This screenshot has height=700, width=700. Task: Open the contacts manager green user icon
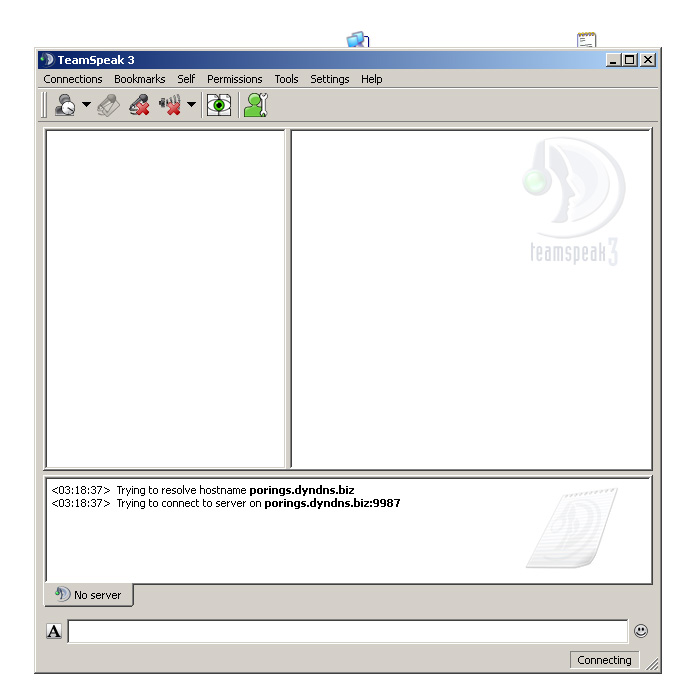[256, 105]
